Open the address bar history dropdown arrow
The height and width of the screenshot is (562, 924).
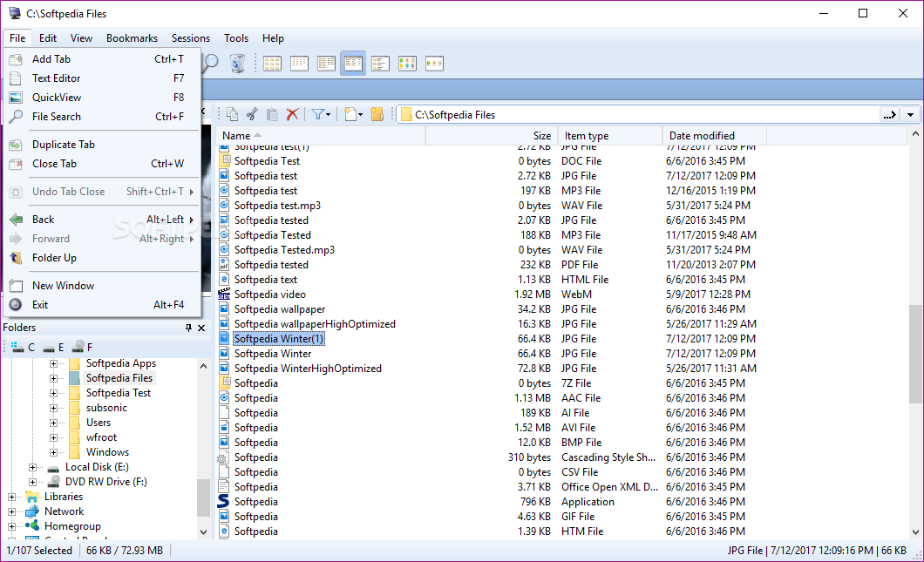[910, 115]
